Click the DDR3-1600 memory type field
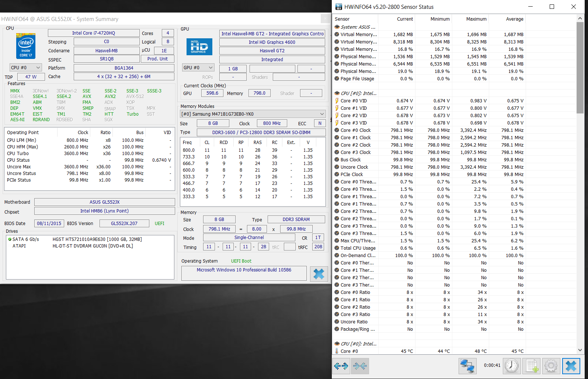This screenshot has height=379, width=588. pyautogui.click(x=261, y=132)
